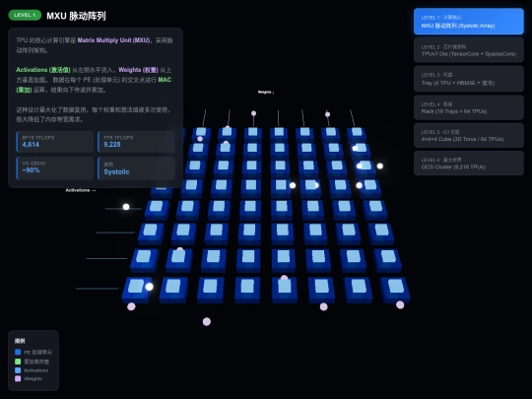Screen dimensions: 532x399
Task: Select Level 1 MXU Systolic Array button
Action: (x=469, y=22)
